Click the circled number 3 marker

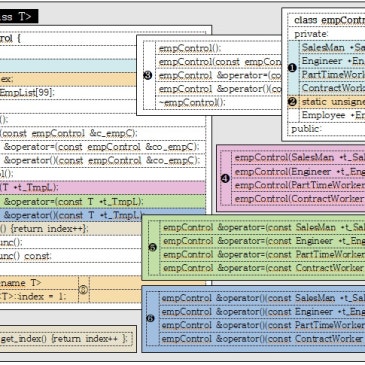click(x=148, y=75)
